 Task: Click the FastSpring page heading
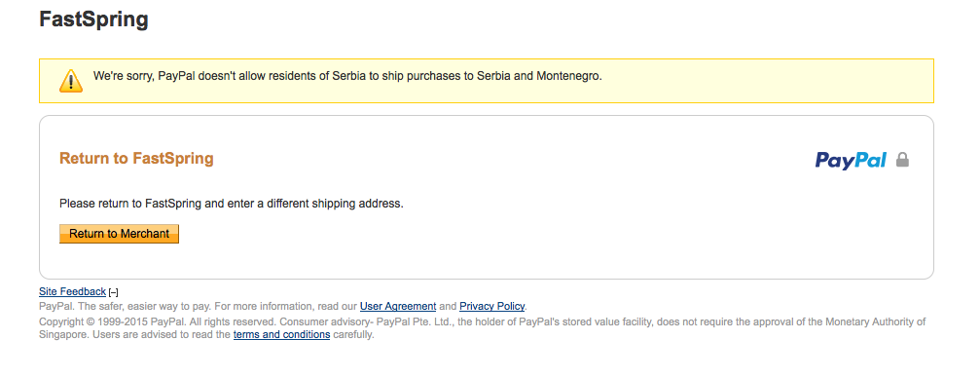[x=93, y=19]
